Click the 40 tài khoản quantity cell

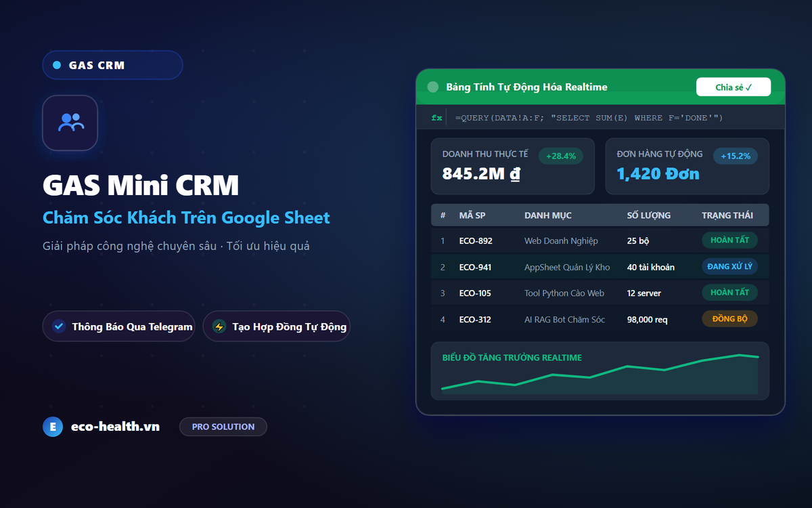(651, 267)
